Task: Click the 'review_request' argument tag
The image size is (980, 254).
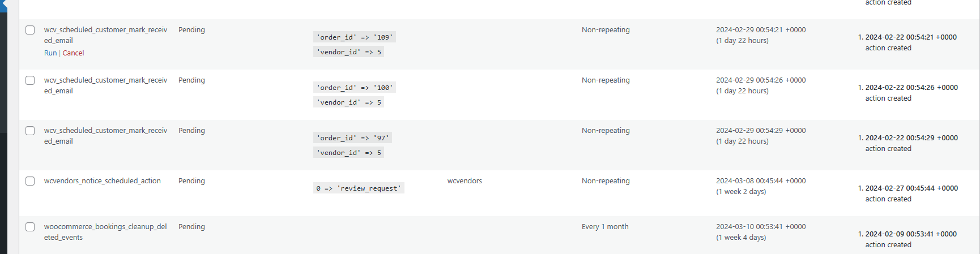Action: (359, 188)
